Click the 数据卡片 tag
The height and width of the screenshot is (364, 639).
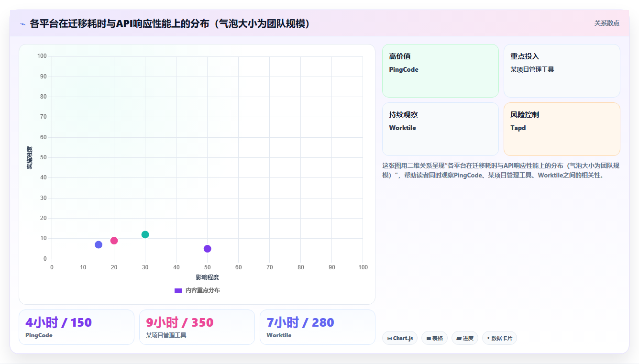coord(499,338)
